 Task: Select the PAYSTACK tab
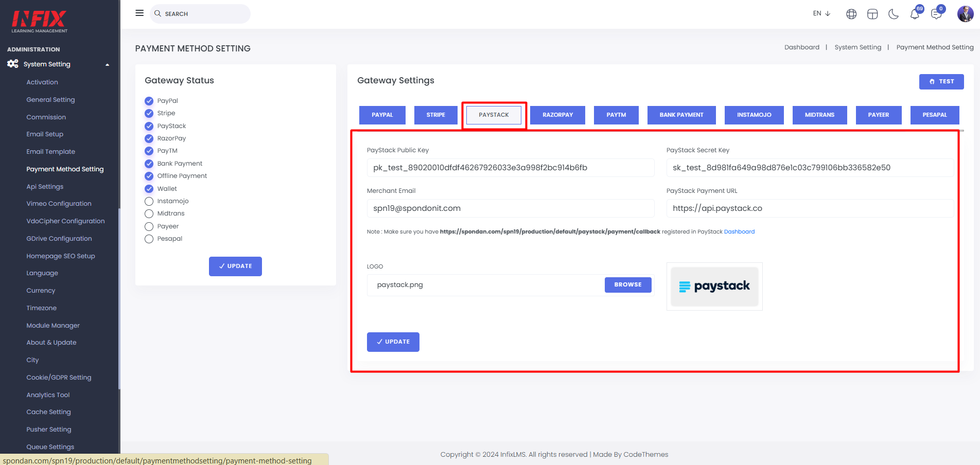point(494,115)
